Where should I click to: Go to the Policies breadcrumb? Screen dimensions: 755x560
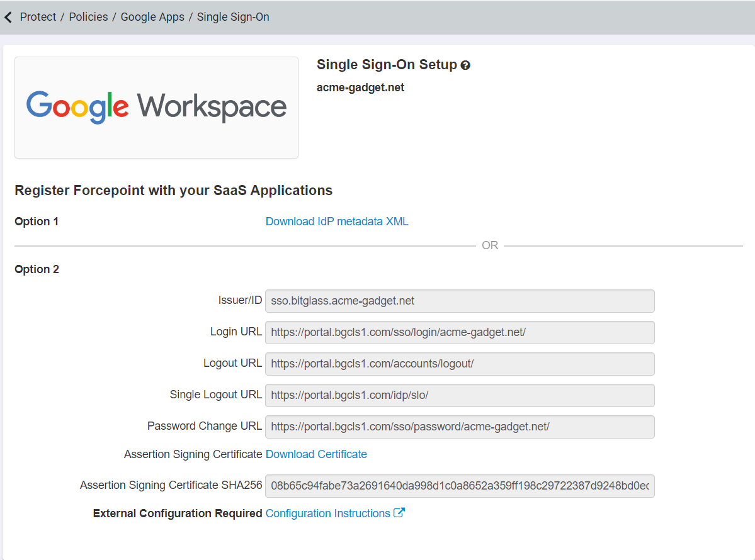[89, 17]
